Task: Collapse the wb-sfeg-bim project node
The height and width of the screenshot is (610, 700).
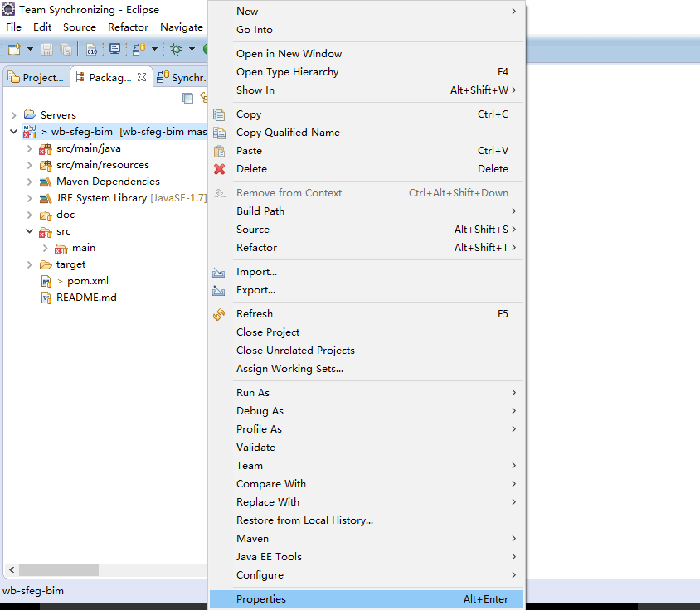Action: (x=14, y=132)
